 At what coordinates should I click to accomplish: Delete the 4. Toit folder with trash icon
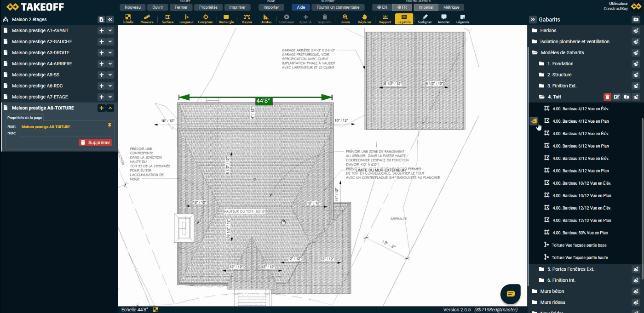coord(607,97)
